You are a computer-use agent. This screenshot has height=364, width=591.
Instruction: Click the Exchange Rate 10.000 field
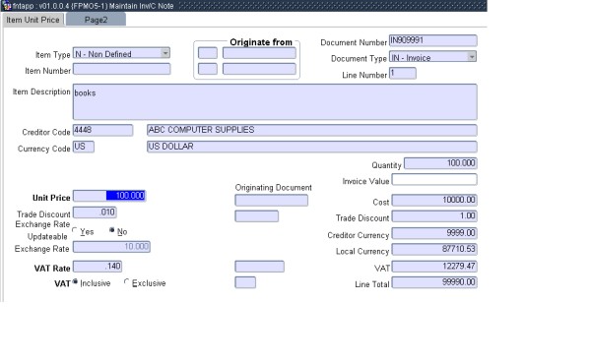[x=111, y=247]
